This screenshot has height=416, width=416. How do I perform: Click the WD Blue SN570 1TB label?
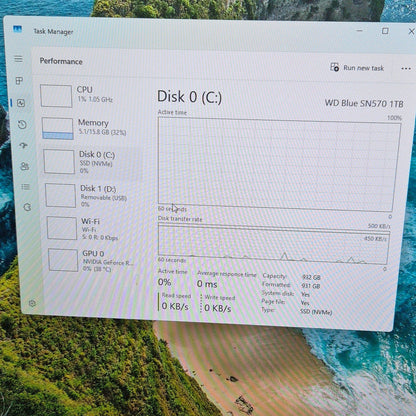click(x=364, y=103)
